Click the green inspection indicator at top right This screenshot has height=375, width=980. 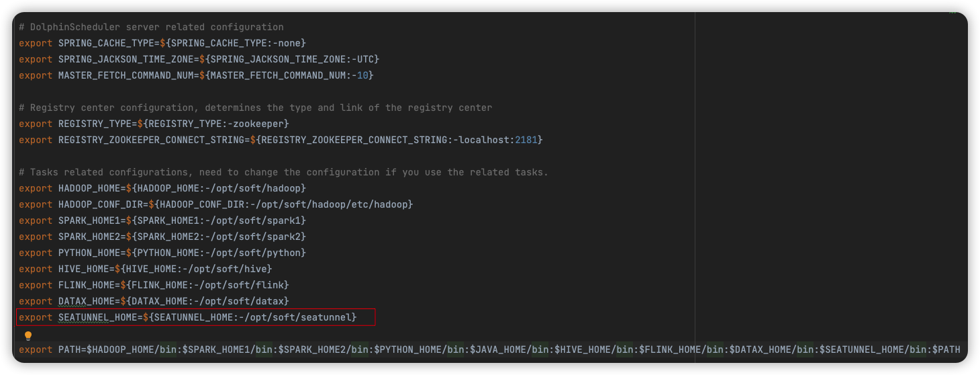pos(952,13)
